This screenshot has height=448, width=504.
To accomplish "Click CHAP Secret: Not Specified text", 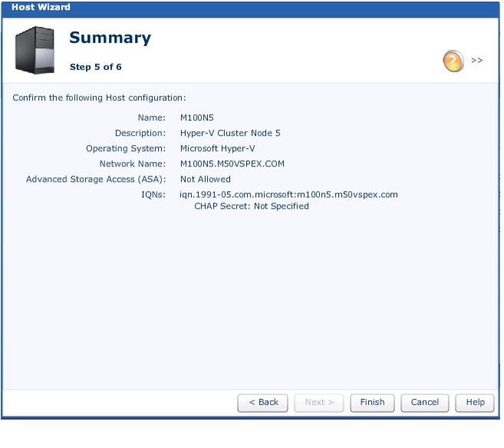I will (x=252, y=206).
